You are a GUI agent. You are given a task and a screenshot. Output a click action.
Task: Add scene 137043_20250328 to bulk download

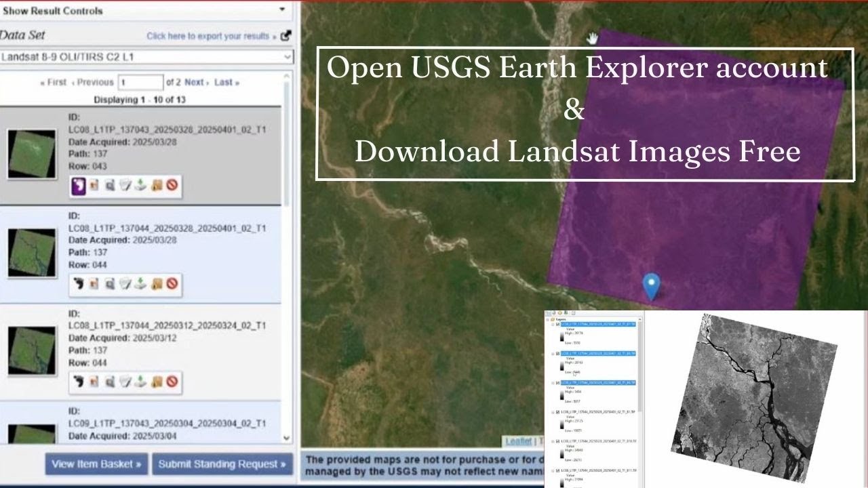[157, 184]
